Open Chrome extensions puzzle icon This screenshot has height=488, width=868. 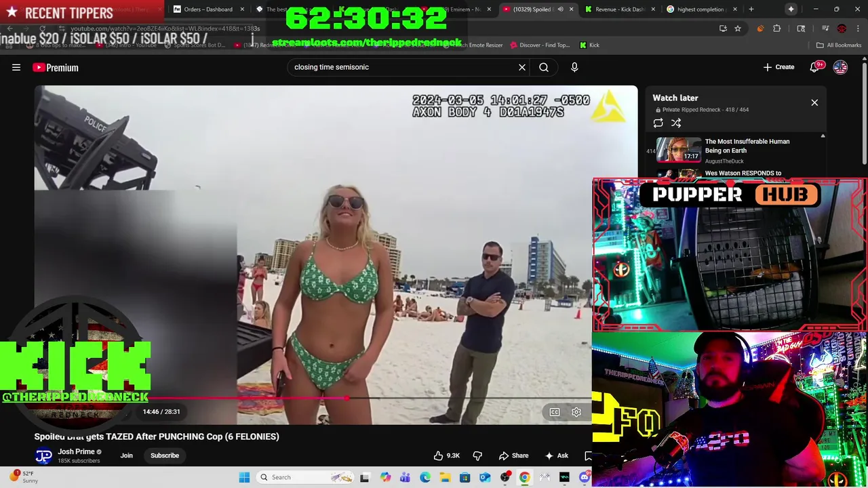click(x=777, y=28)
